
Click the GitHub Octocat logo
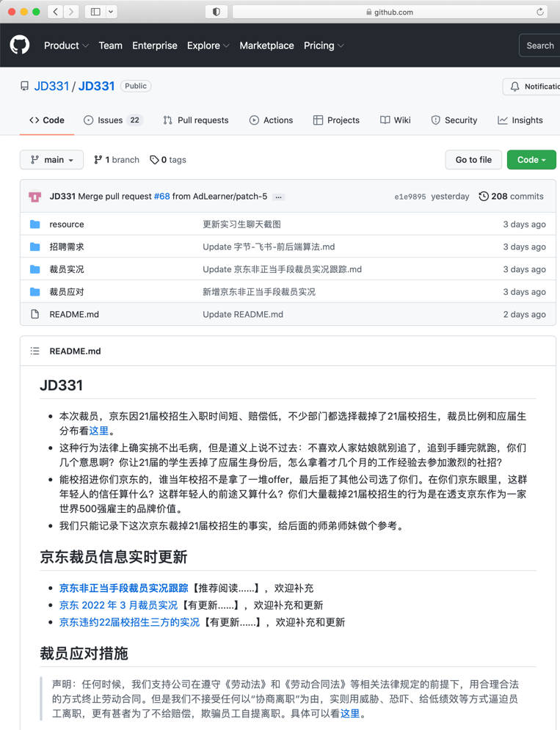(x=20, y=45)
